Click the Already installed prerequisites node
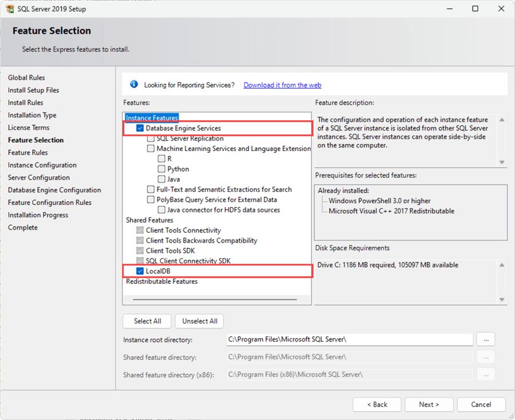This screenshot has height=420, width=515. [x=343, y=191]
